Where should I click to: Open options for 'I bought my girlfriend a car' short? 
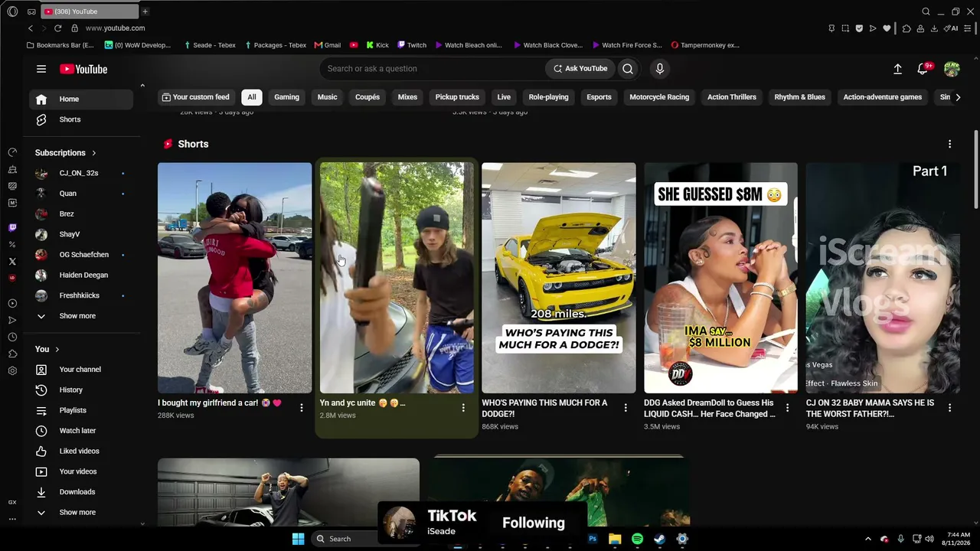pos(301,408)
